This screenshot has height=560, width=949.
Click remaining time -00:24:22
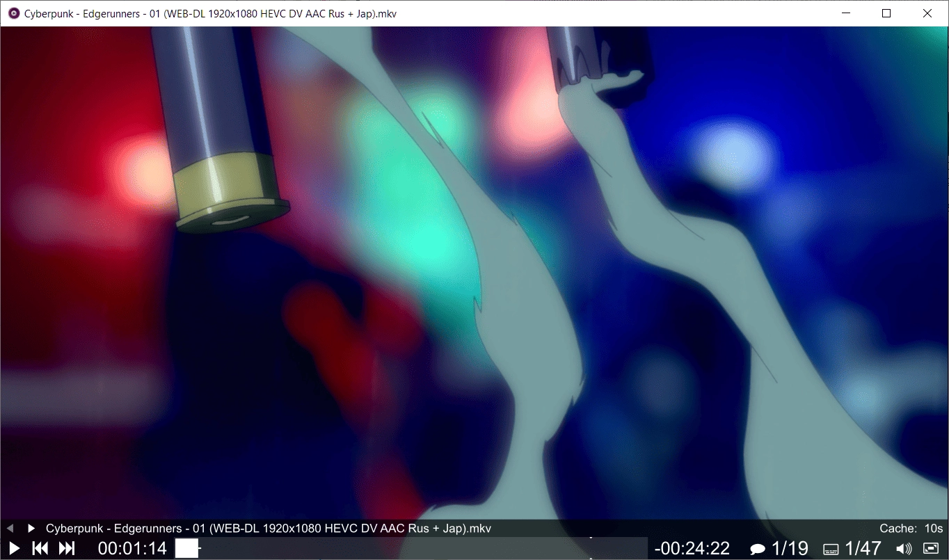click(692, 548)
